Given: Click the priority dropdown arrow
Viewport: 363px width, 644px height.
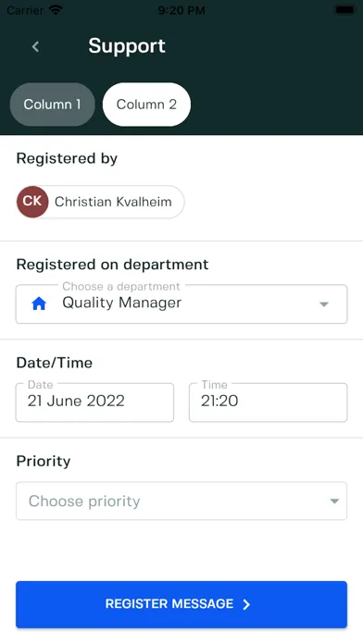Looking at the screenshot, I should pos(334,502).
